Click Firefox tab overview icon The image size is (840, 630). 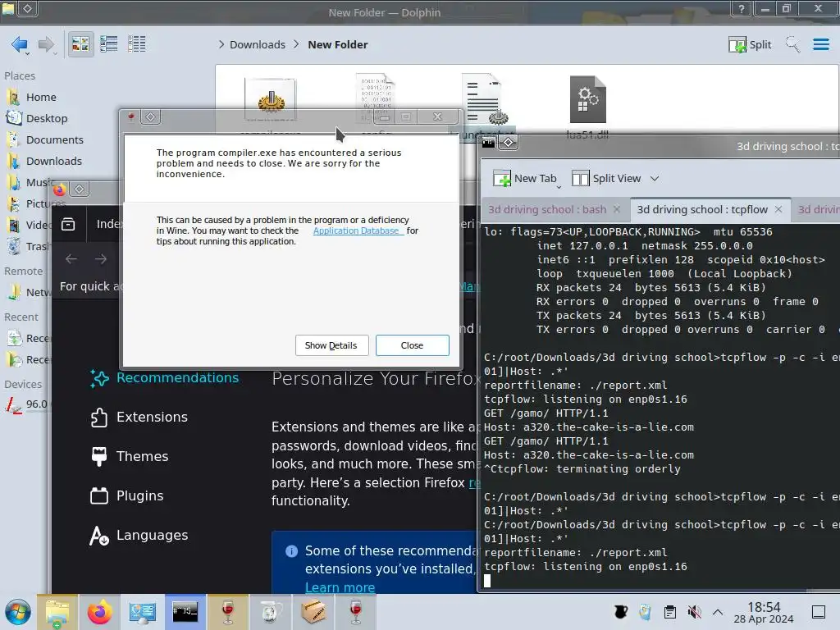68,224
